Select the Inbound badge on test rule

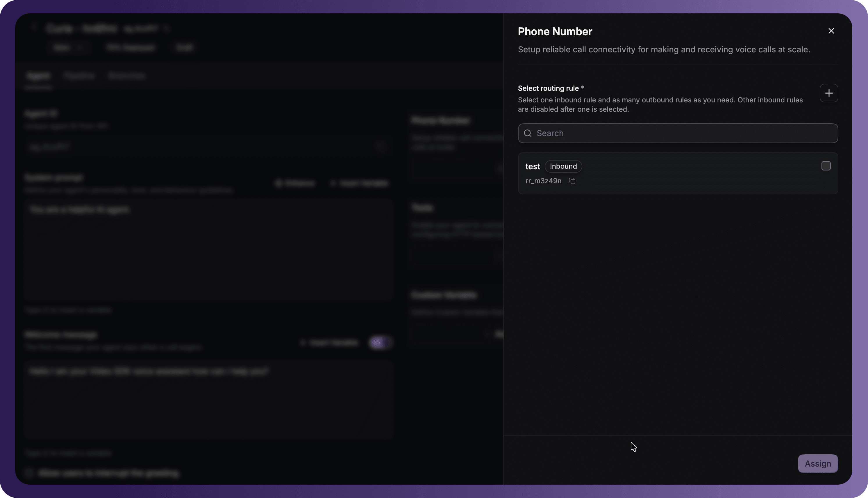pos(563,166)
